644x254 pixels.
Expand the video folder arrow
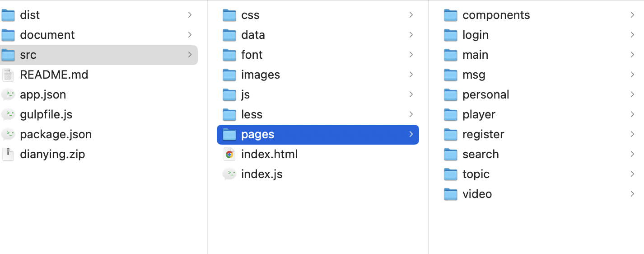point(632,194)
